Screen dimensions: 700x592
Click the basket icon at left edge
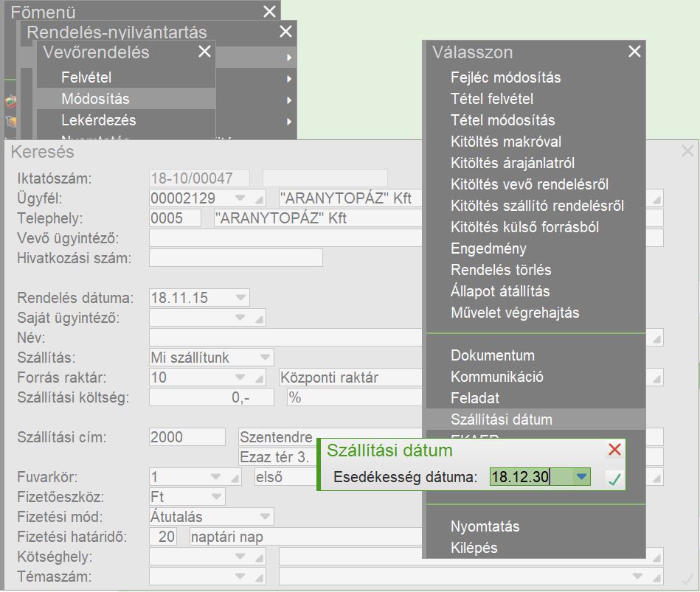coord(11,101)
